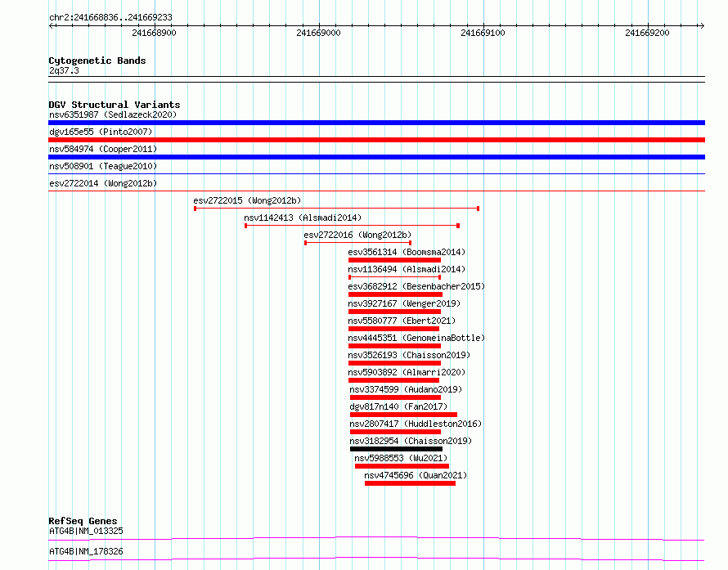
Task: Click the DGV Structural Variants track heading
Action: pyautogui.click(x=115, y=105)
